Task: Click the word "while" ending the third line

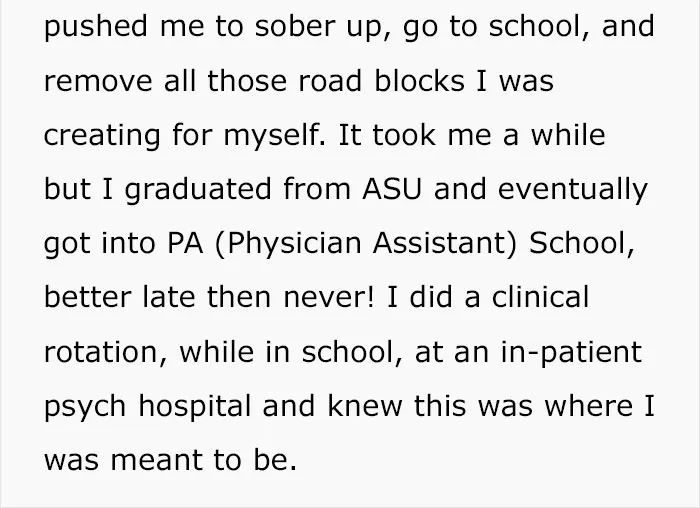Action: 567,135
